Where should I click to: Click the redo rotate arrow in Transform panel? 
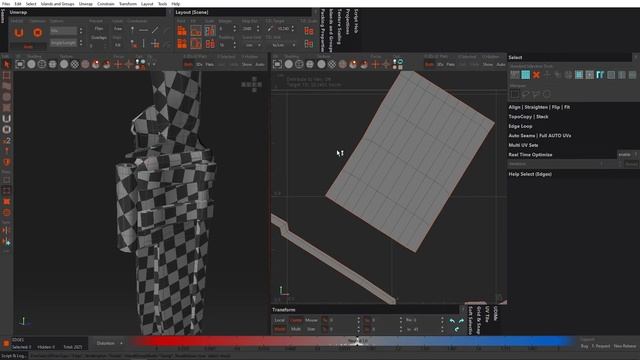click(461, 321)
